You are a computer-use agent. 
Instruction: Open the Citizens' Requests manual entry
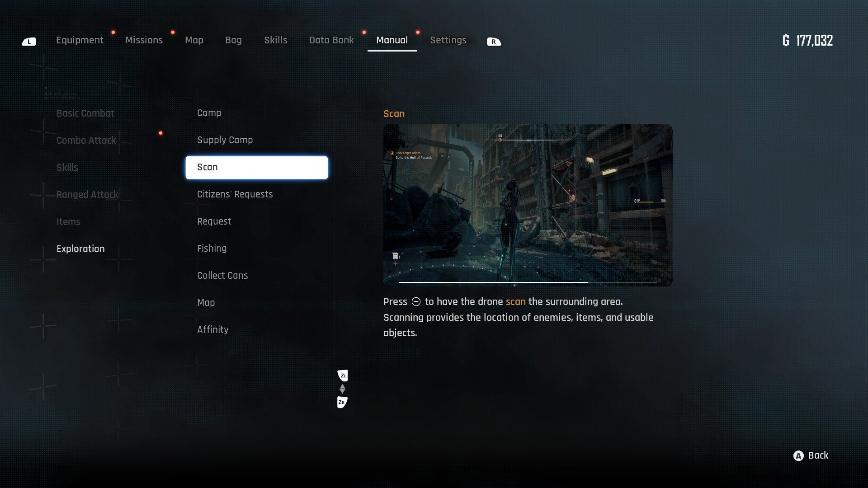(235, 194)
